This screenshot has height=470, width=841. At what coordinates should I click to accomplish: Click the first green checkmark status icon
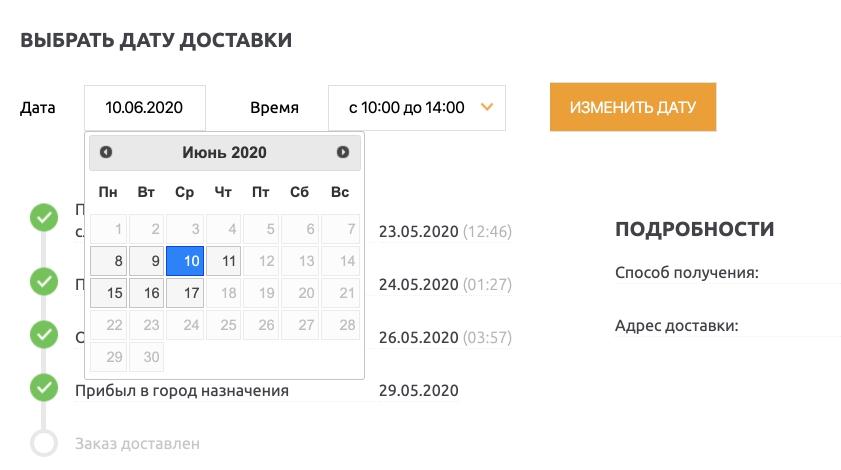pos(43,217)
